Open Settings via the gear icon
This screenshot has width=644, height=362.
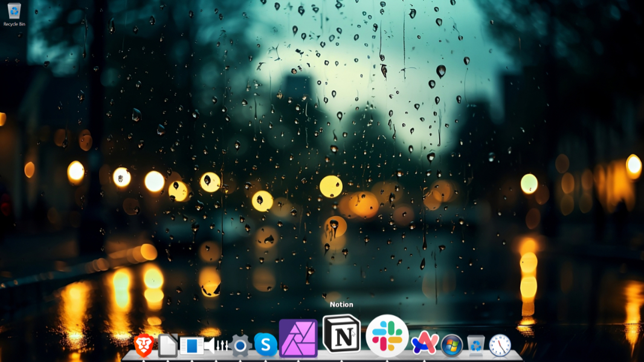(240, 344)
